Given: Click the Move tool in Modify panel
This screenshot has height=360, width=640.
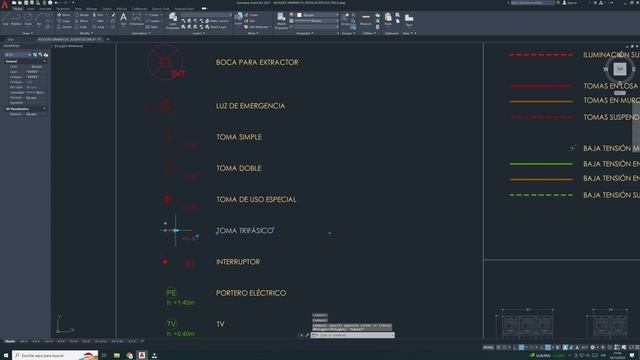Looking at the screenshot, I should point(63,15).
